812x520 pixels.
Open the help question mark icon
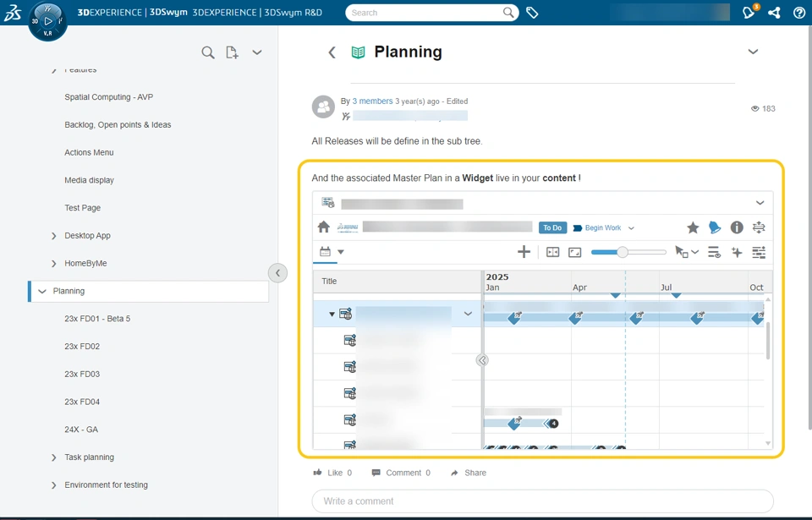(799, 13)
